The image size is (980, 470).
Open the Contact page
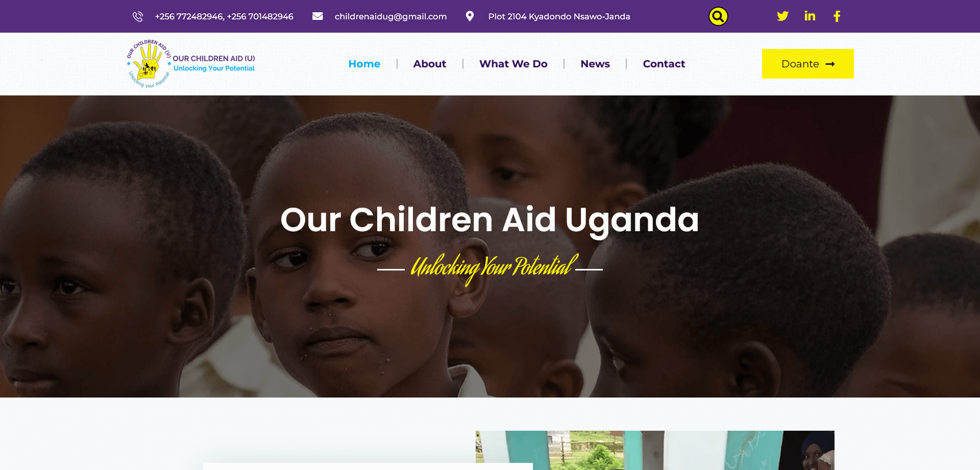664,64
